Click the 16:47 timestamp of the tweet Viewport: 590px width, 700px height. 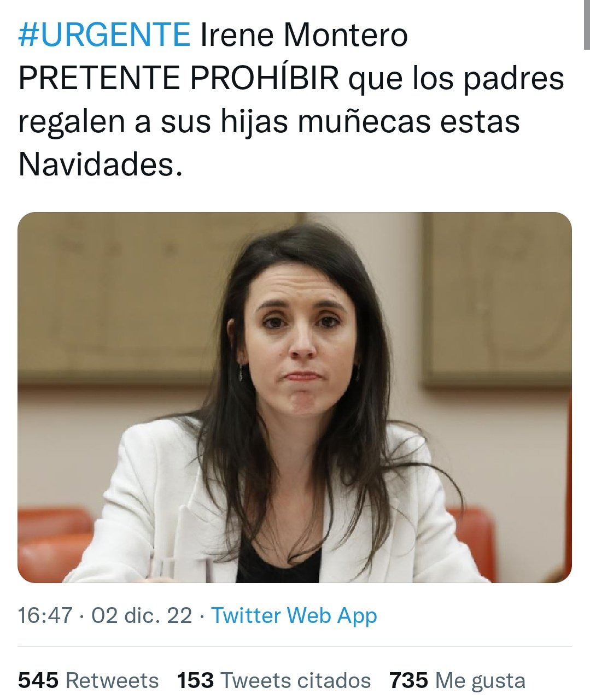(x=45, y=615)
